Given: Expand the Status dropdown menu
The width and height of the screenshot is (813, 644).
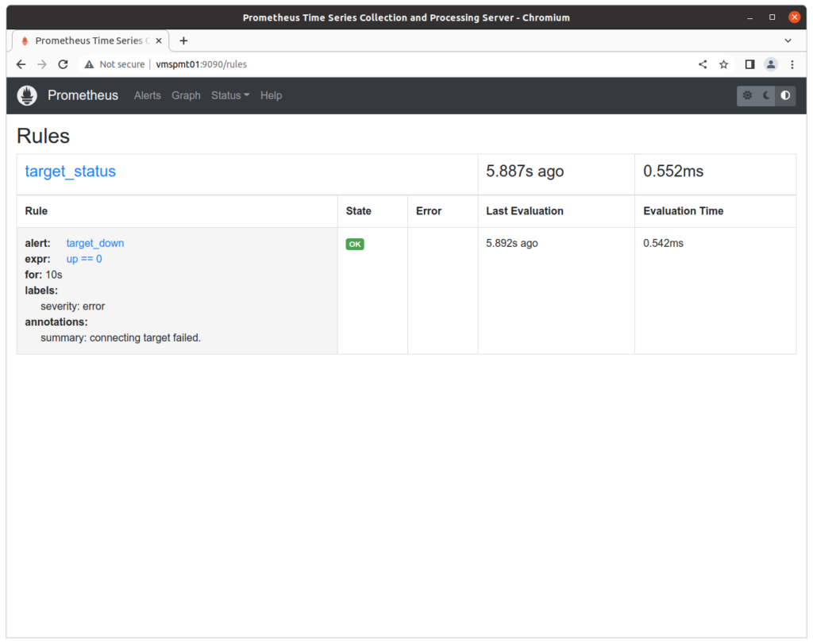Looking at the screenshot, I should pos(229,95).
